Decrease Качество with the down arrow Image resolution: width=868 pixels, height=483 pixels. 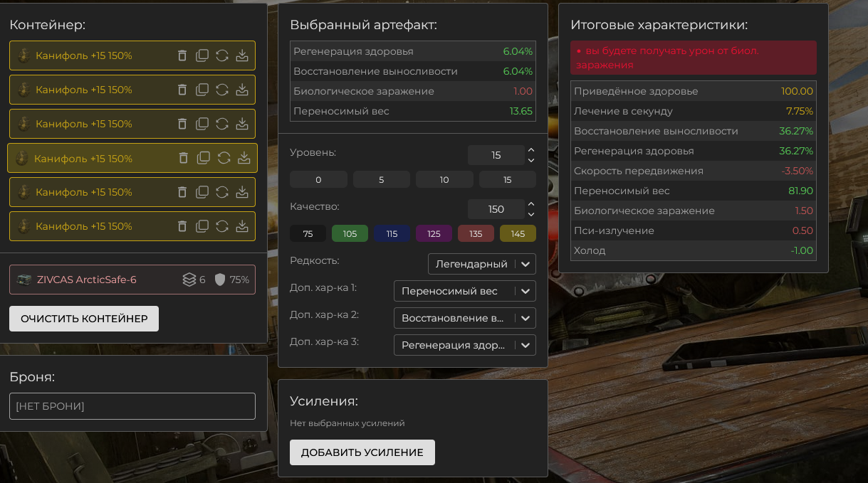(530, 214)
